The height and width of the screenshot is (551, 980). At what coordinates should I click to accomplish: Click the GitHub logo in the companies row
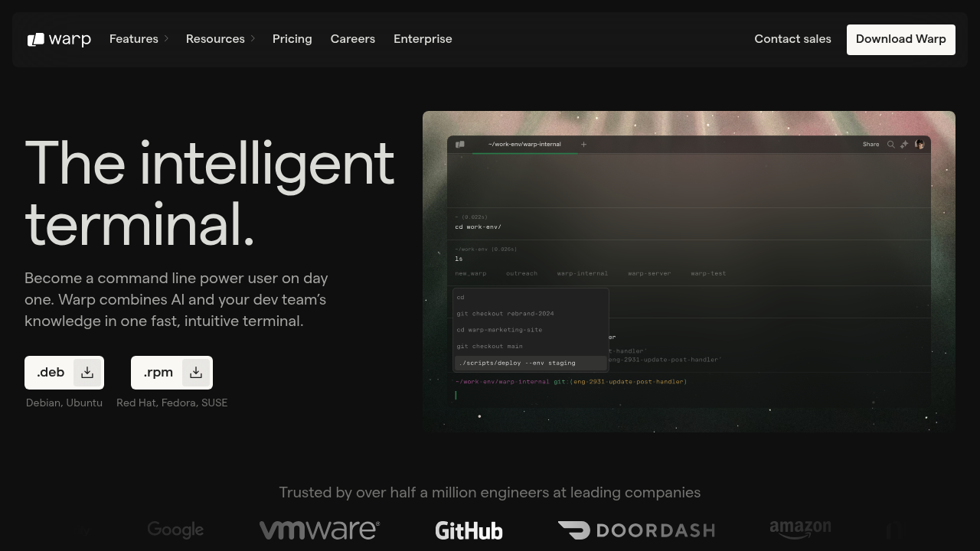(x=469, y=530)
